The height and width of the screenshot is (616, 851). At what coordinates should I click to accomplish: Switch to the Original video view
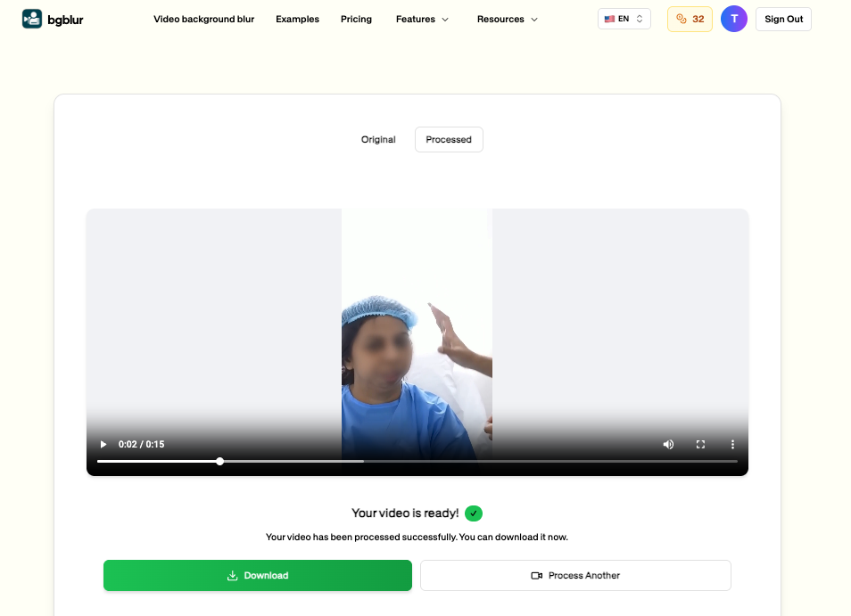pyautogui.click(x=377, y=139)
